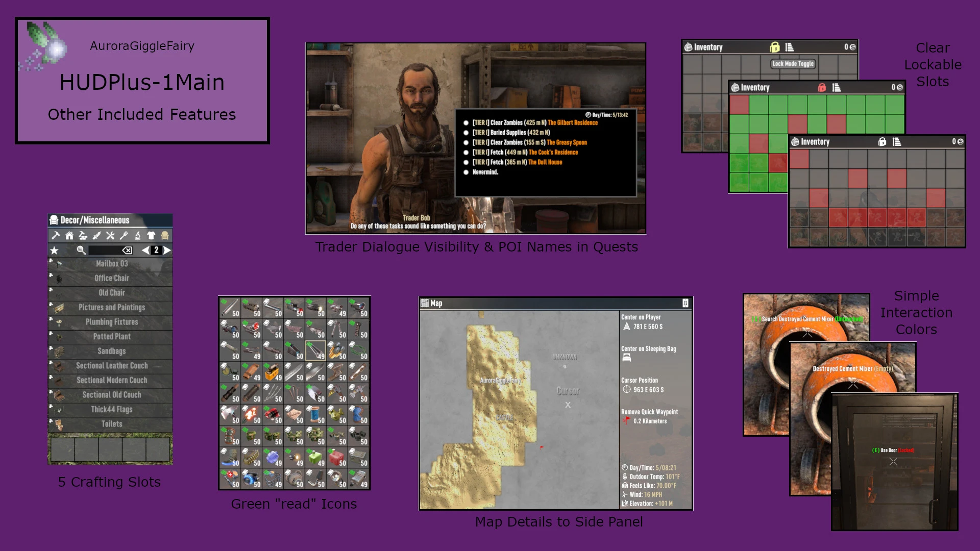Viewport: 980px width, 551px height.
Task: Toggle the yellow lock in top Inventory
Action: [x=775, y=47]
